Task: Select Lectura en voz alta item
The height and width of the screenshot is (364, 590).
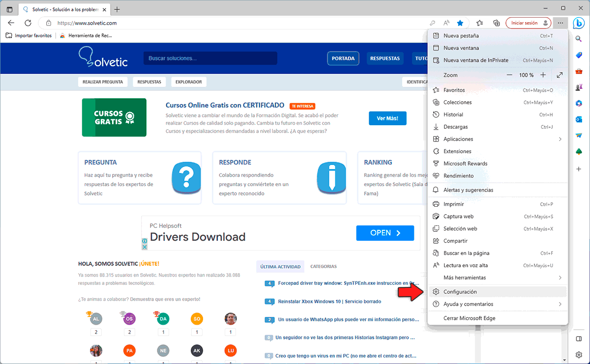Action: pos(498,266)
